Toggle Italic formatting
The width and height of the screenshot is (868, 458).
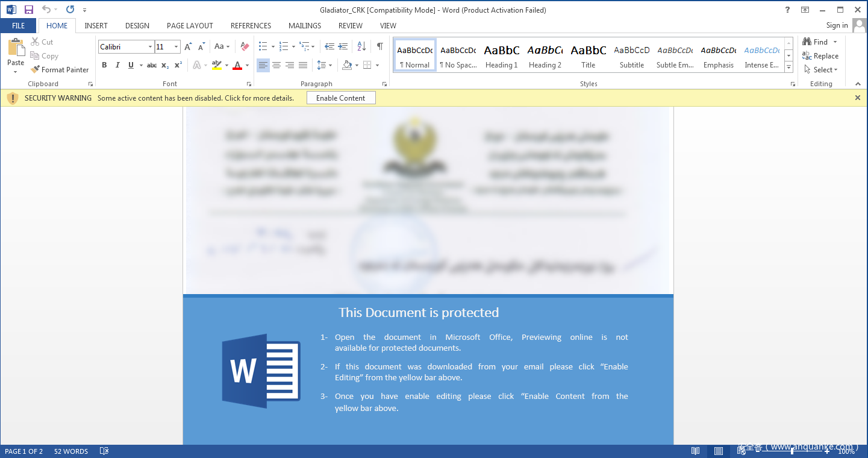point(117,65)
